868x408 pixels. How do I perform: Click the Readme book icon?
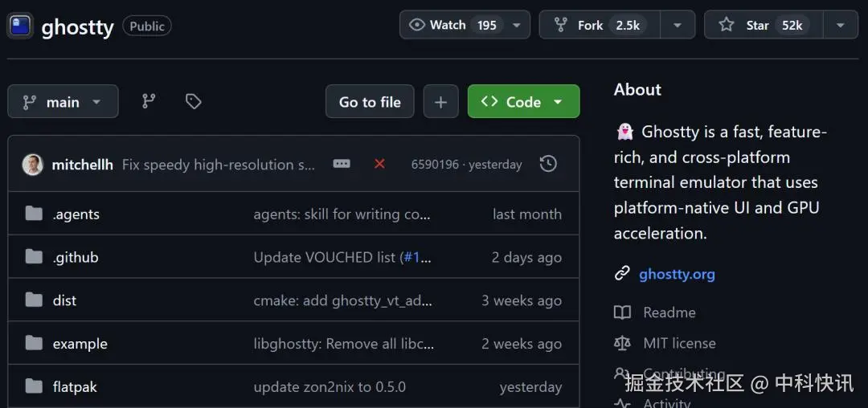coord(622,312)
